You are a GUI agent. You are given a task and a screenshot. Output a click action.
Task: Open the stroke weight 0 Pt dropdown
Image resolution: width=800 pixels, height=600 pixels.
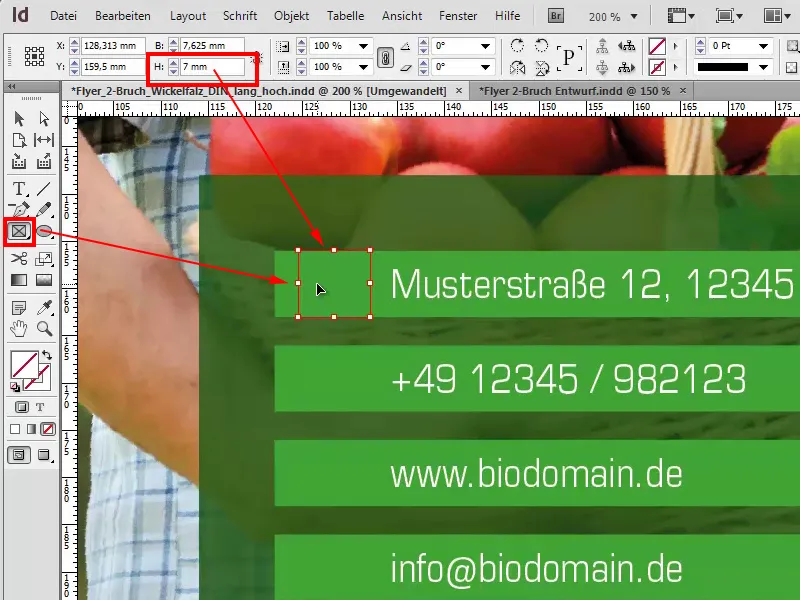click(x=764, y=46)
